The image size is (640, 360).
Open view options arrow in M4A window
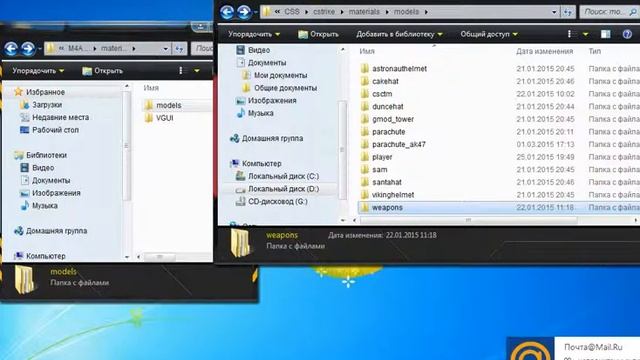pos(197,71)
